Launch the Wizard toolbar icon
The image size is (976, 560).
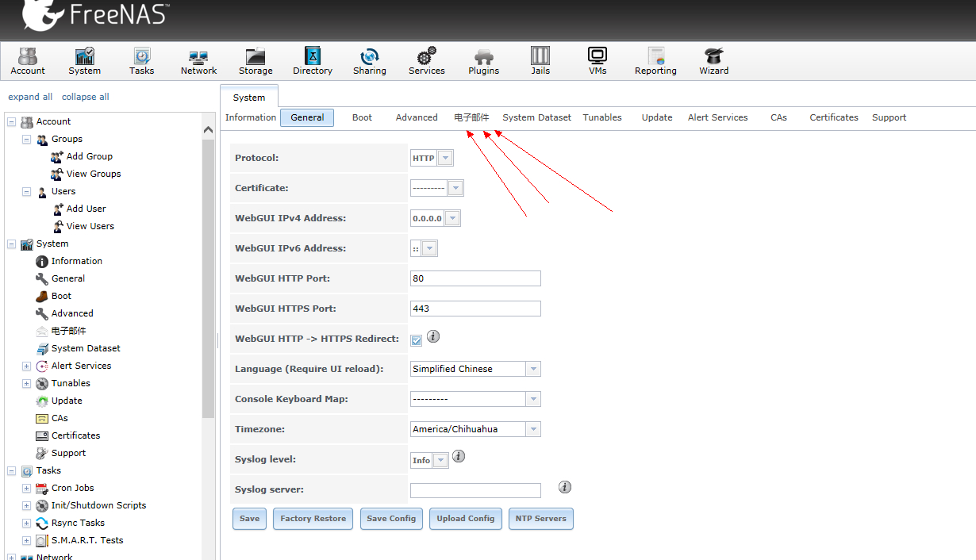tap(714, 61)
